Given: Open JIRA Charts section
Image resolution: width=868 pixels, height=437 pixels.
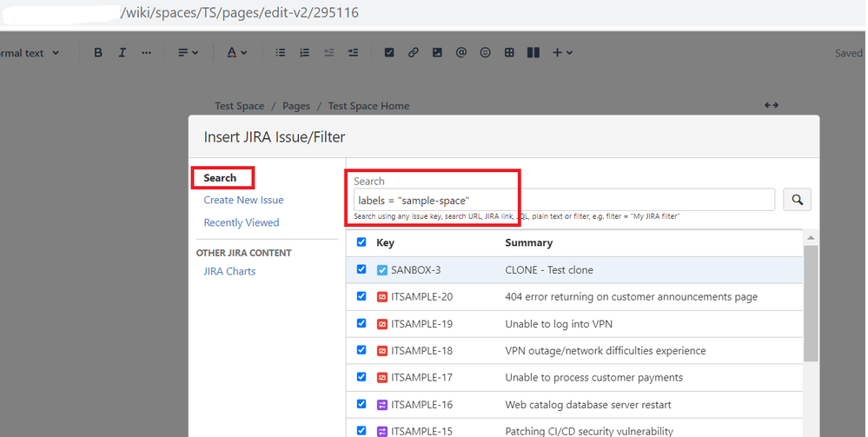Looking at the screenshot, I should (x=229, y=271).
